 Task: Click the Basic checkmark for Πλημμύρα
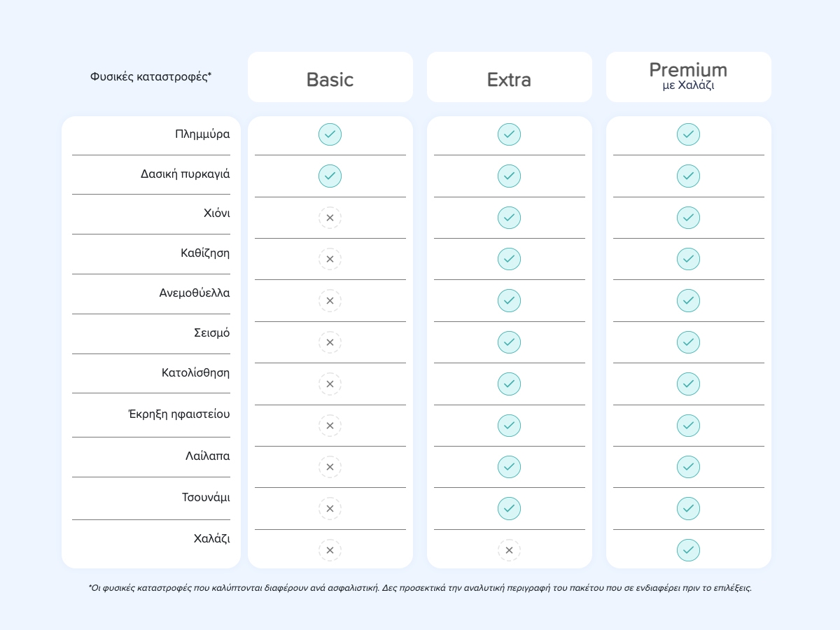point(330,134)
